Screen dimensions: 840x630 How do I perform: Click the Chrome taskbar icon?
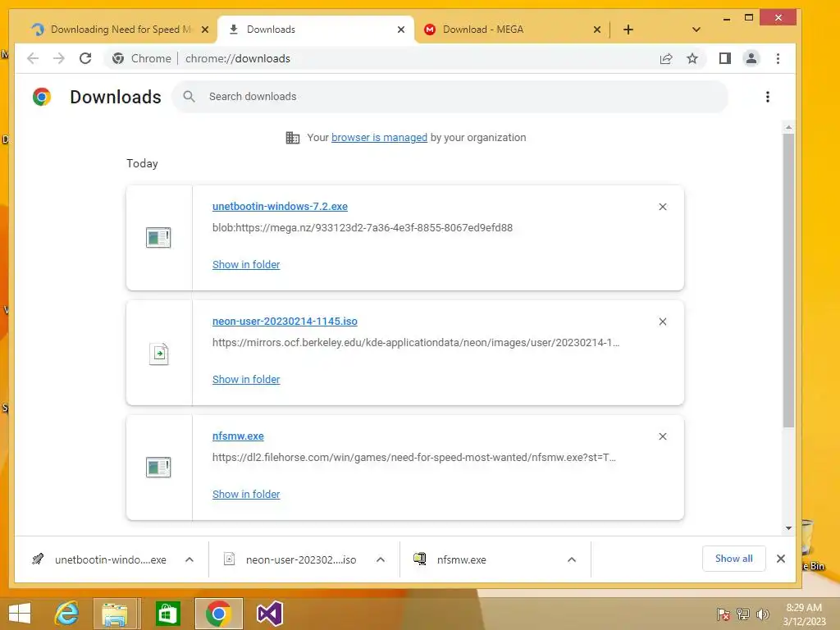(x=218, y=614)
